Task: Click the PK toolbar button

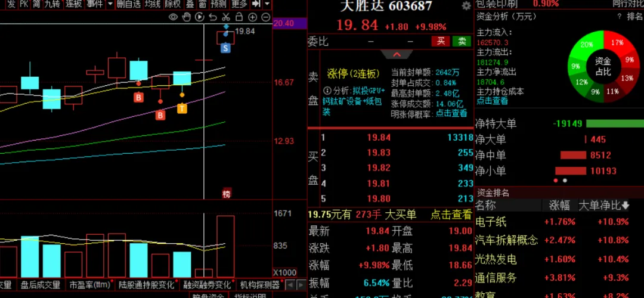Action: click(x=23, y=4)
